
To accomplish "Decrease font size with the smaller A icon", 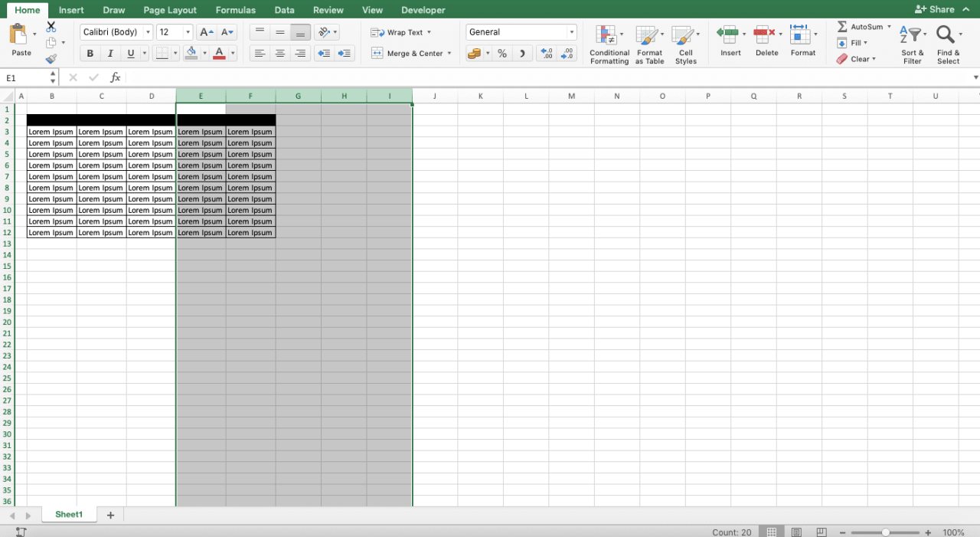I will click(x=227, y=32).
